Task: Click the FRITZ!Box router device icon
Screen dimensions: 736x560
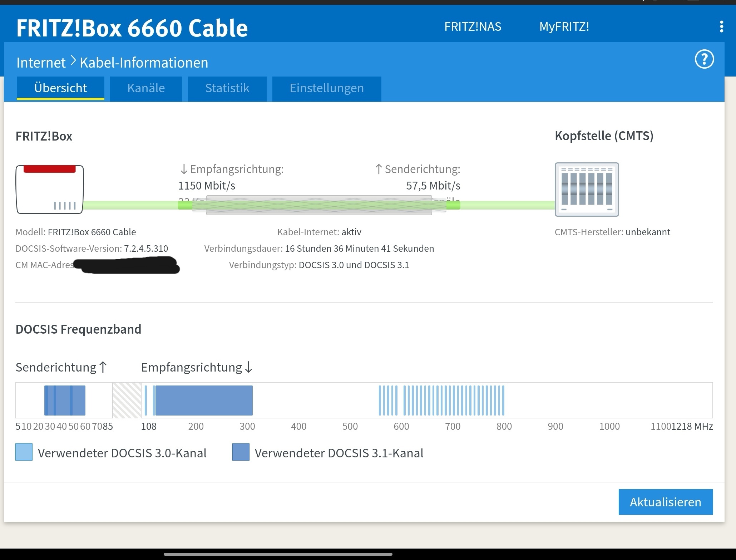Action: pyautogui.click(x=50, y=189)
